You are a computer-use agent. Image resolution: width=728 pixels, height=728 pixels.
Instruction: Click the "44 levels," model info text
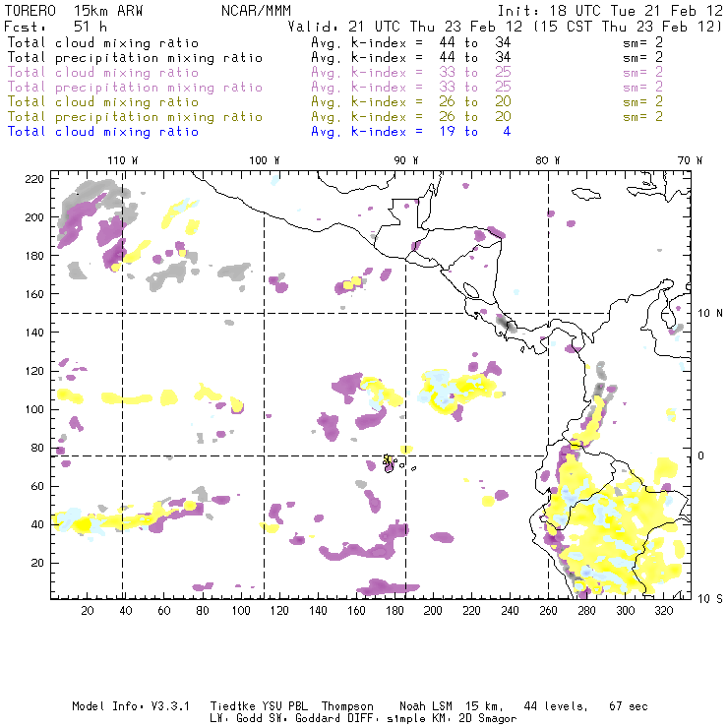point(556,706)
